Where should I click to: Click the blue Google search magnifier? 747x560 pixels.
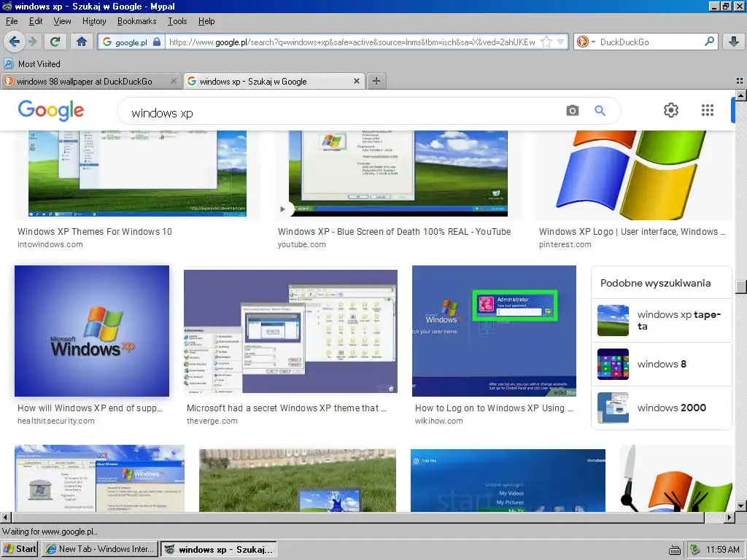600,111
